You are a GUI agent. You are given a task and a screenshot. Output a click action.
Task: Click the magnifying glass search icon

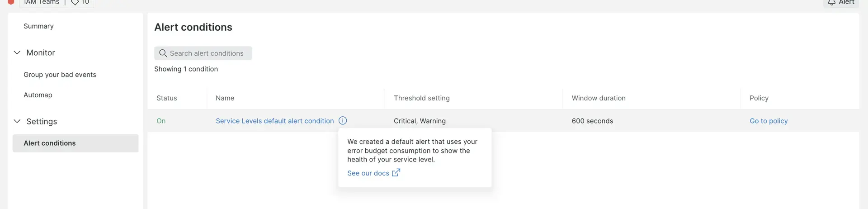[163, 53]
